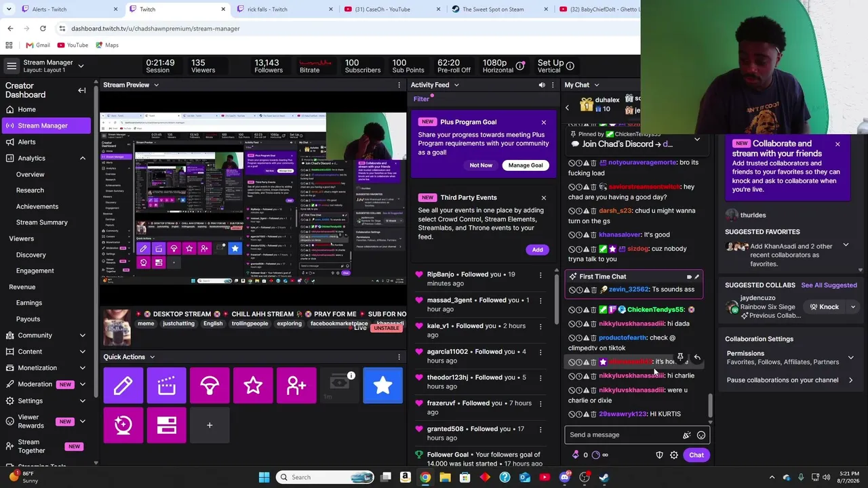Expand the pinned Discord message chevron
The height and width of the screenshot is (488, 868).
[x=697, y=140]
